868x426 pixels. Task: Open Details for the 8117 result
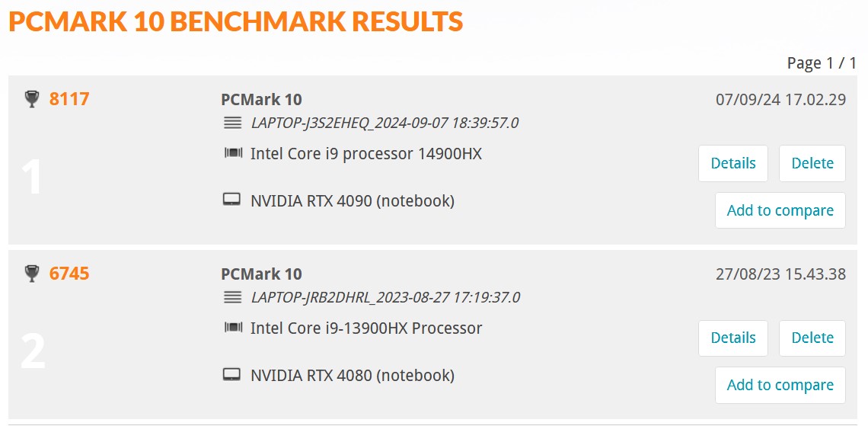tap(733, 163)
